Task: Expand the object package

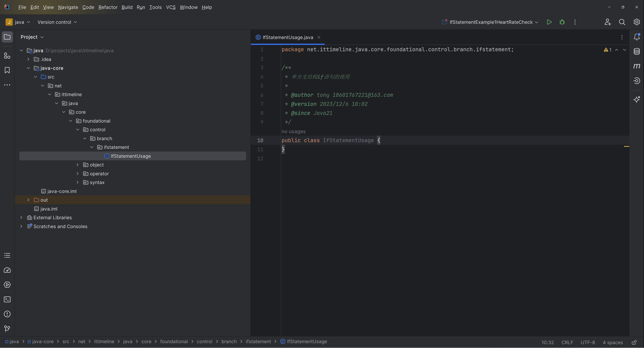Action: coord(77,165)
